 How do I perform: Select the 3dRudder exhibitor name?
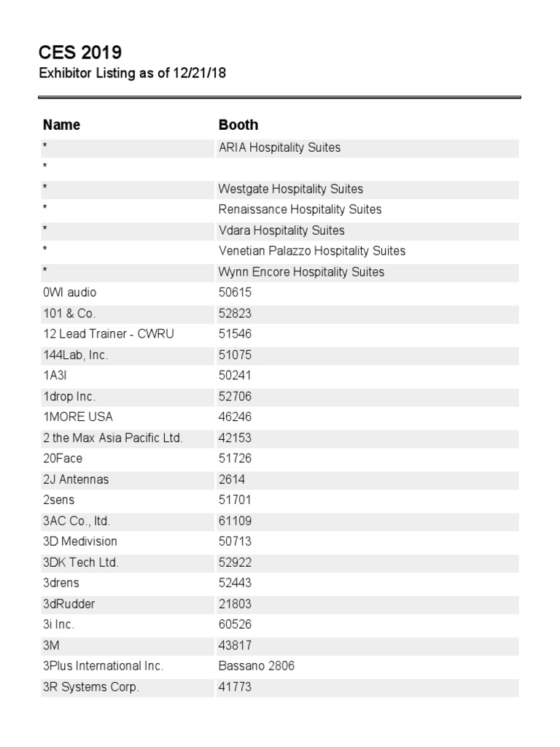click(69, 604)
